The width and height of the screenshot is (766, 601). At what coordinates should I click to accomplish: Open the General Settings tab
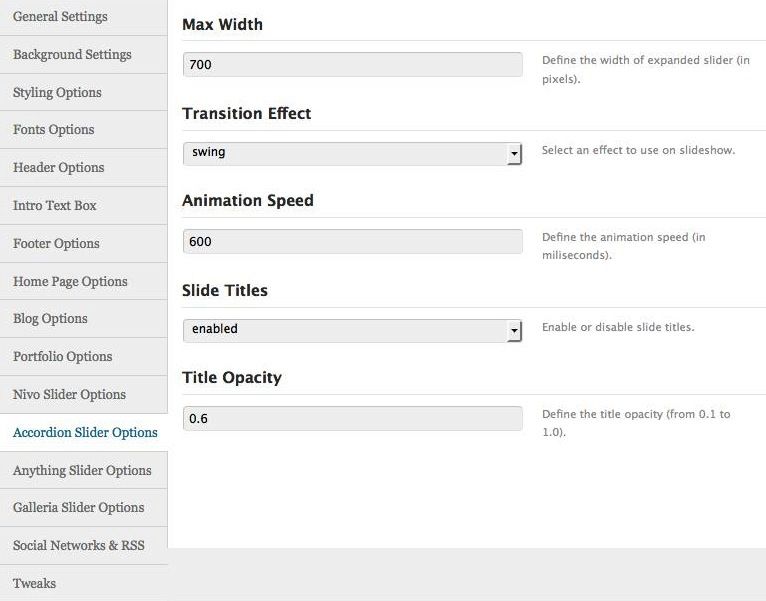[60, 17]
